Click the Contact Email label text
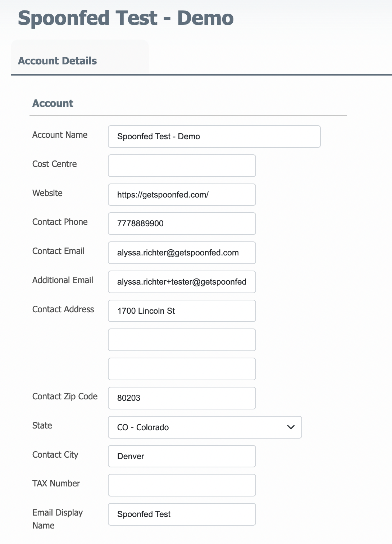 [58, 251]
